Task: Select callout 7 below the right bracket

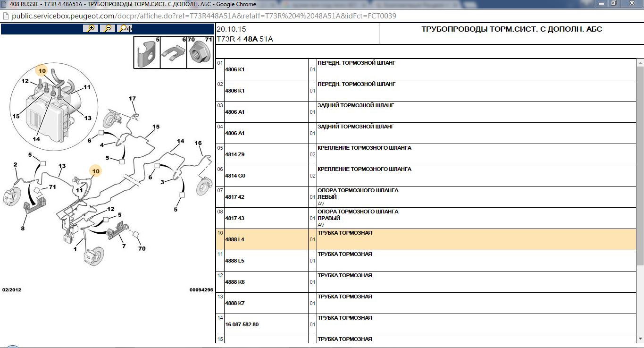Action: pos(124,246)
